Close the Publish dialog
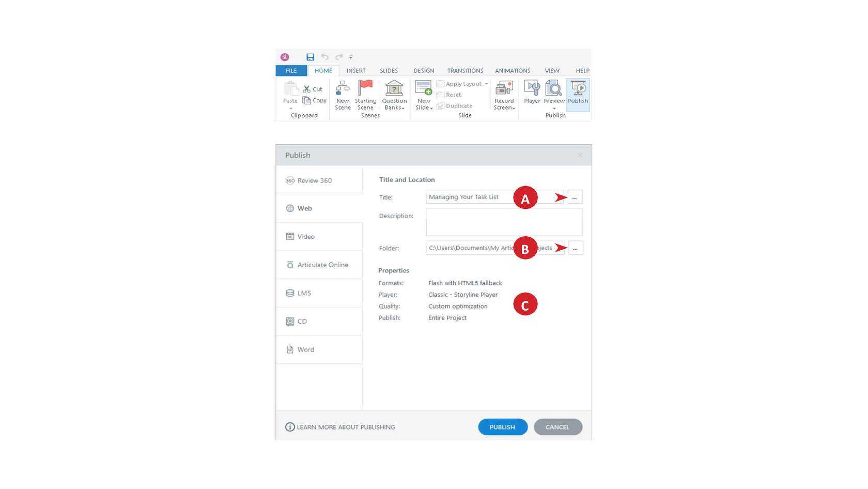 point(580,155)
